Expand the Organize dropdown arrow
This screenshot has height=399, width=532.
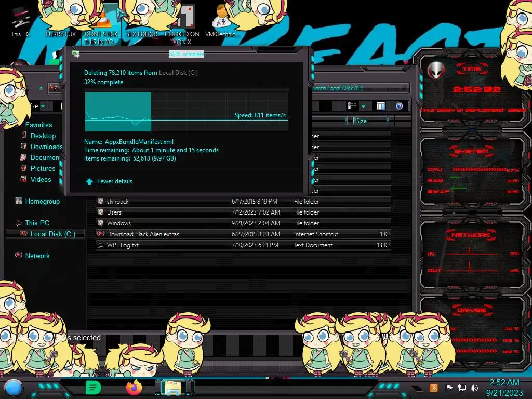pyautogui.click(x=43, y=106)
